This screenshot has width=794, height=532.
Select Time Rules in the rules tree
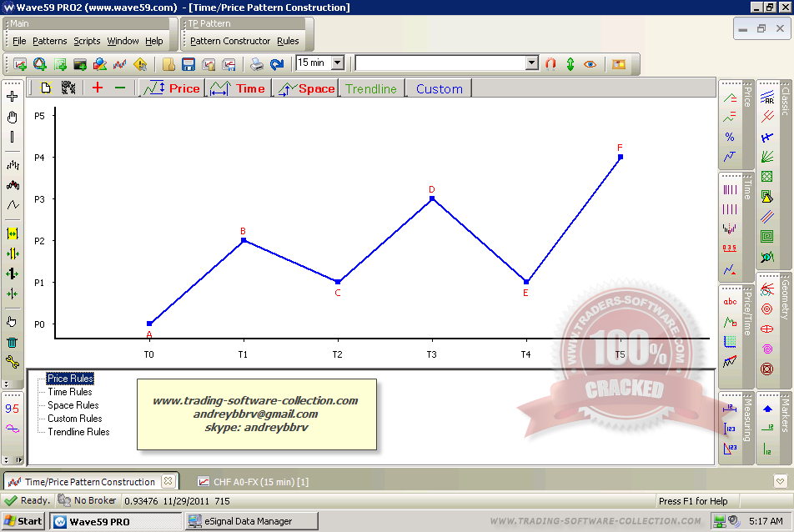(x=70, y=392)
